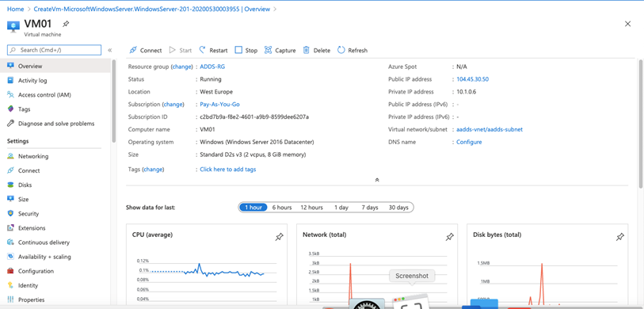Click the Delete trash can icon
The image size is (644, 309).
point(307,50)
